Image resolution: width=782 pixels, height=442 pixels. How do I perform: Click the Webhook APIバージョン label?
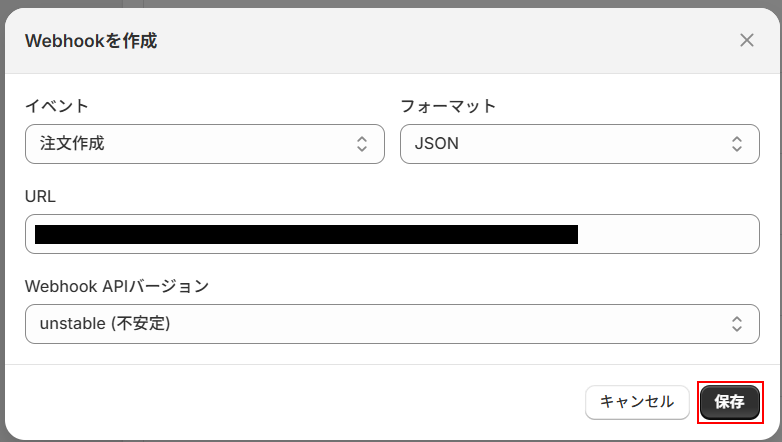pyautogui.click(x=117, y=286)
